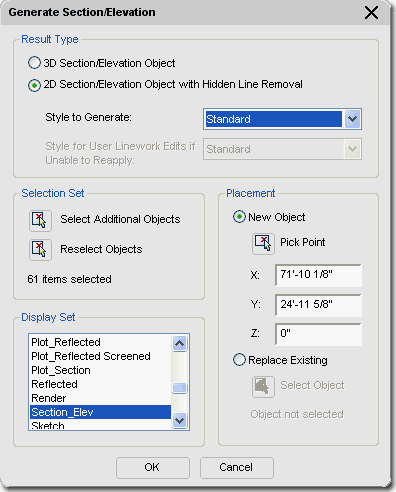Click the Reselect Objects icon

click(x=40, y=250)
